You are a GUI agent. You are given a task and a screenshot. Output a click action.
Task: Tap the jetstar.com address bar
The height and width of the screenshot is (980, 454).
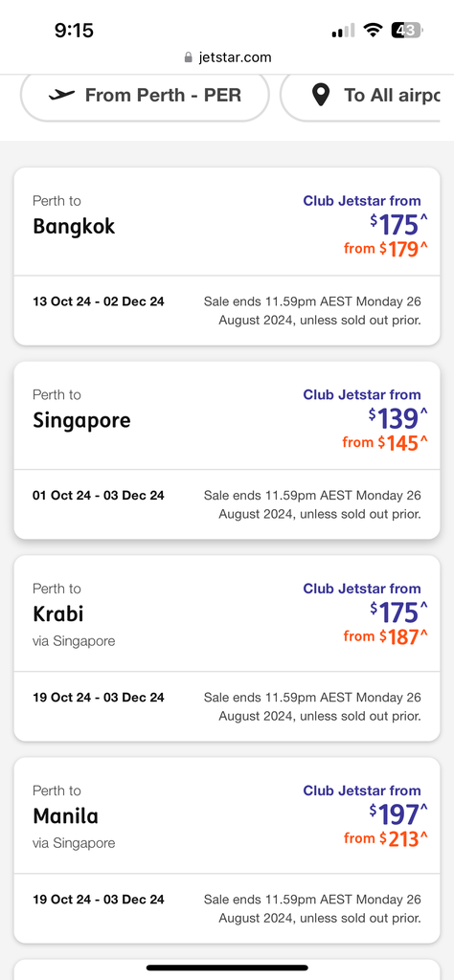(227, 57)
